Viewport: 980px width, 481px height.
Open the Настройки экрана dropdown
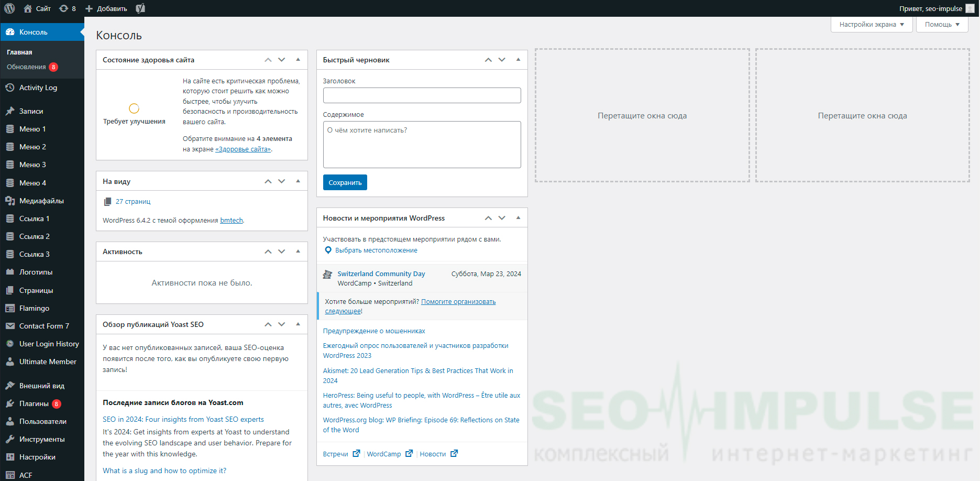tap(871, 24)
